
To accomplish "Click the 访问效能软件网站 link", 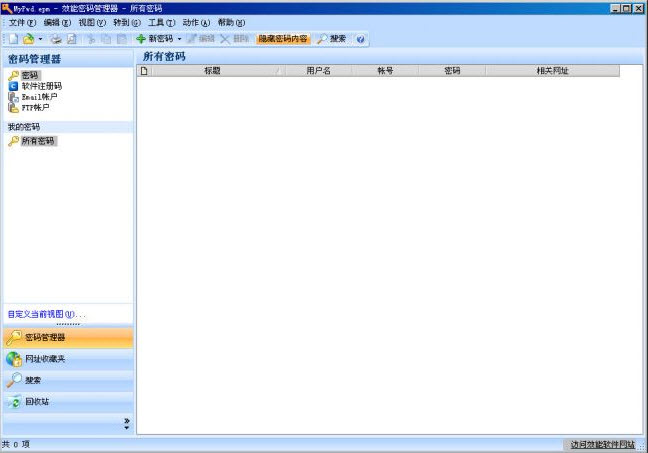I will pos(603,445).
